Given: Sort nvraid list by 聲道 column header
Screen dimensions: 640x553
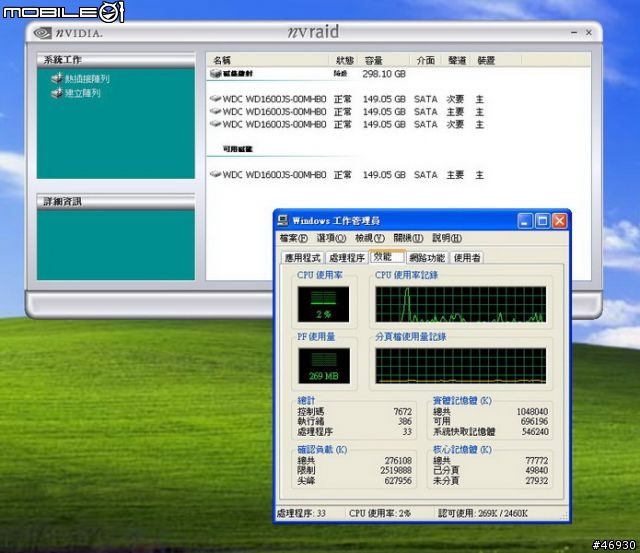Looking at the screenshot, I should 456,60.
